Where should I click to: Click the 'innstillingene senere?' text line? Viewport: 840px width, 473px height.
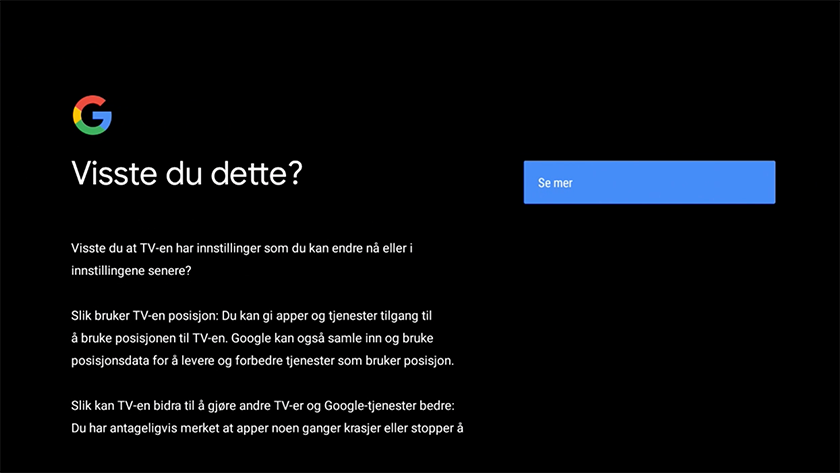click(131, 271)
